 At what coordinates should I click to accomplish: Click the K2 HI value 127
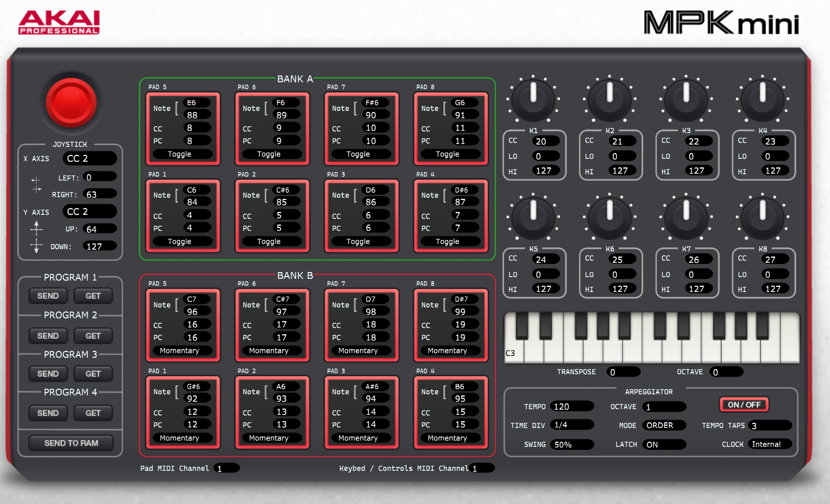click(622, 170)
